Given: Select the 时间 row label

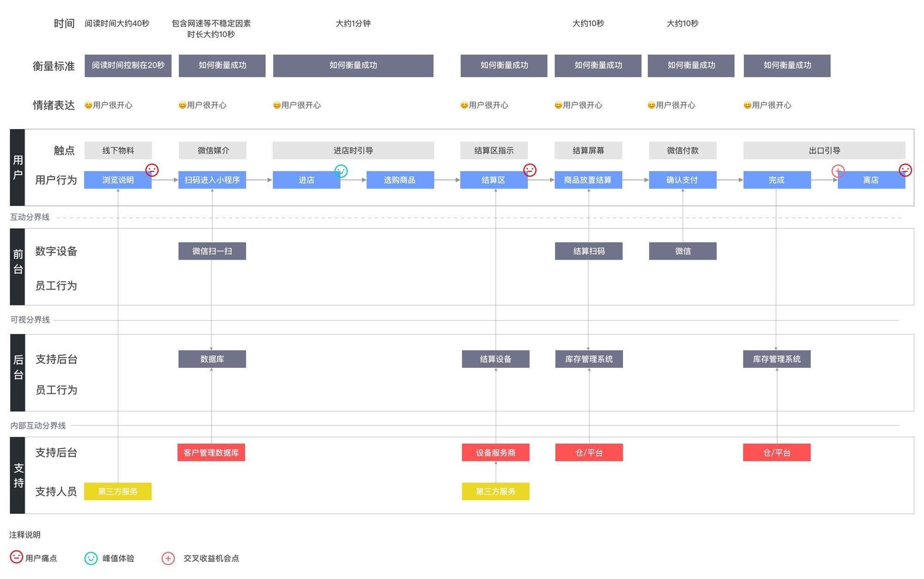Looking at the screenshot, I should tap(64, 23).
